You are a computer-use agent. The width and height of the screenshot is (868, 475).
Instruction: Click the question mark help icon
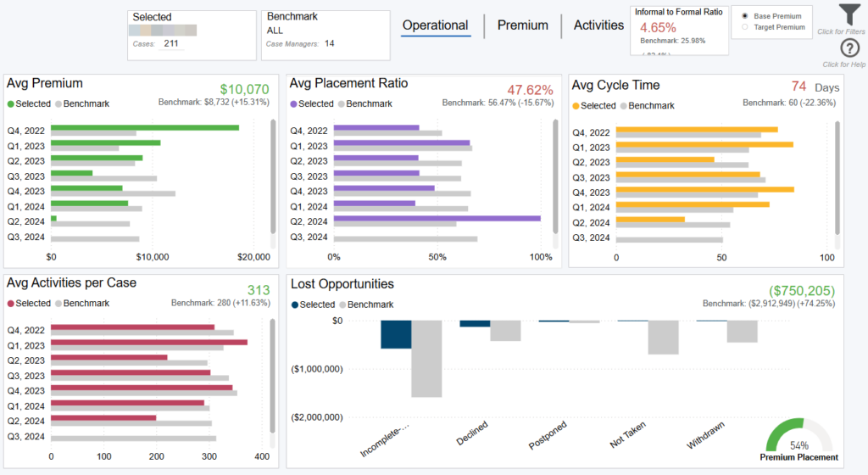click(x=850, y=48)
